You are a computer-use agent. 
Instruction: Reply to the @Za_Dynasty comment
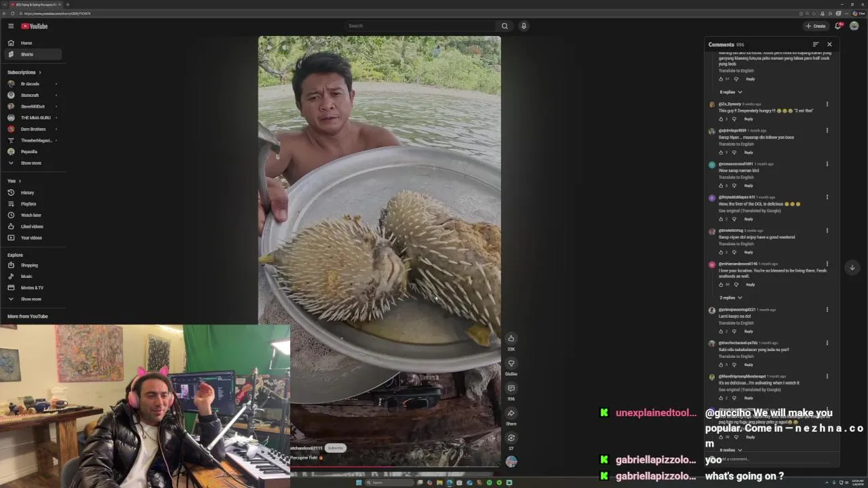(x=749, y=119)
